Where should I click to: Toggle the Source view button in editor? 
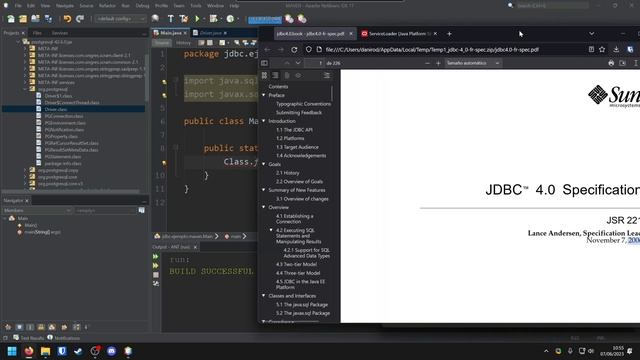[x=162, y=42]
